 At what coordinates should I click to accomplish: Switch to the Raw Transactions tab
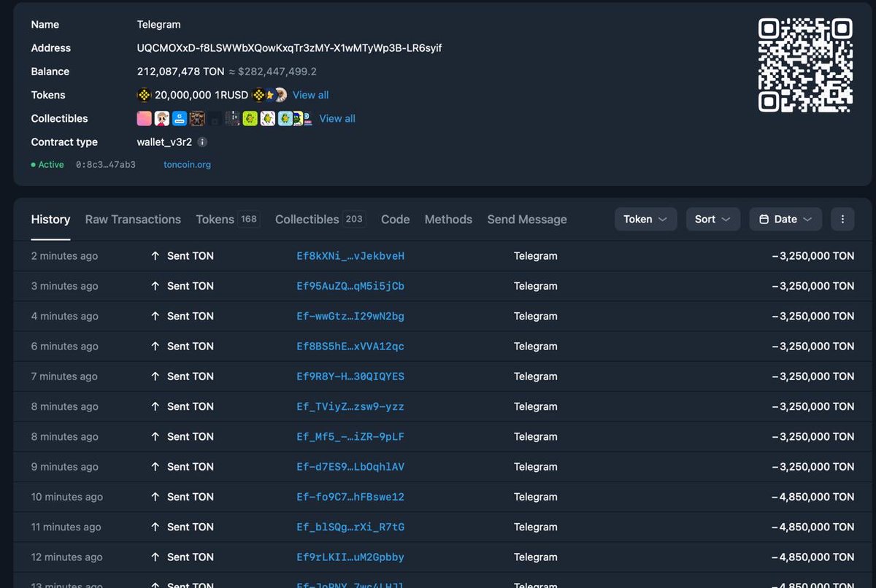(133, 219)
